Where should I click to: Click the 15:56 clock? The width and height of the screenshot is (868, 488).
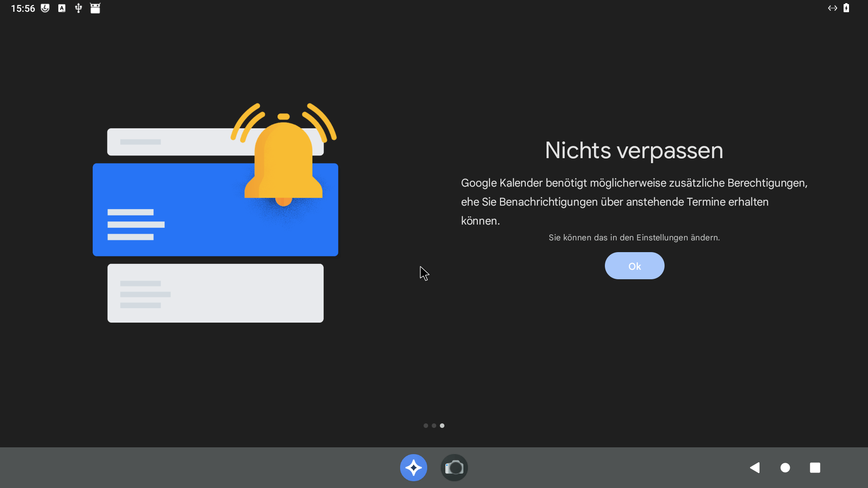[23, 9]
